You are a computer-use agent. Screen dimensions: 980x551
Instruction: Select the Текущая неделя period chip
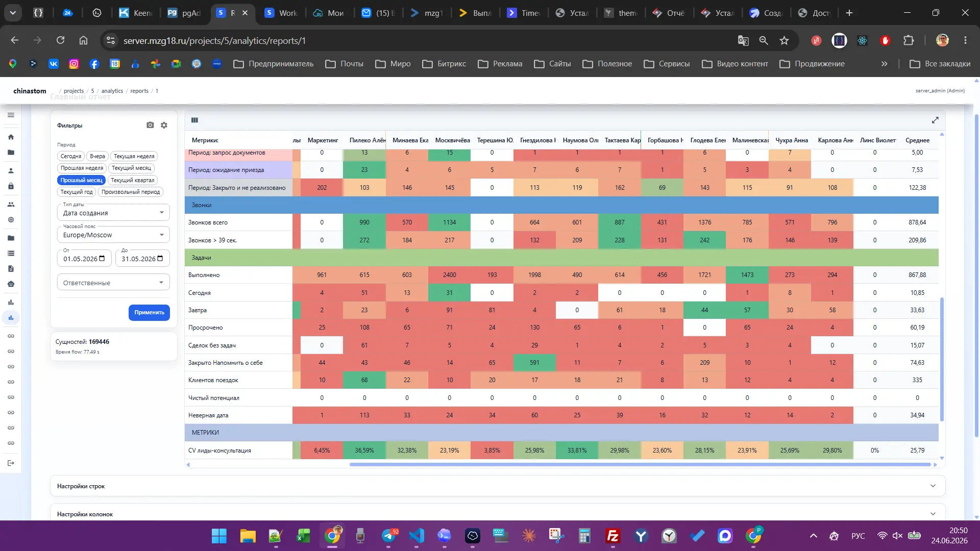134,156
